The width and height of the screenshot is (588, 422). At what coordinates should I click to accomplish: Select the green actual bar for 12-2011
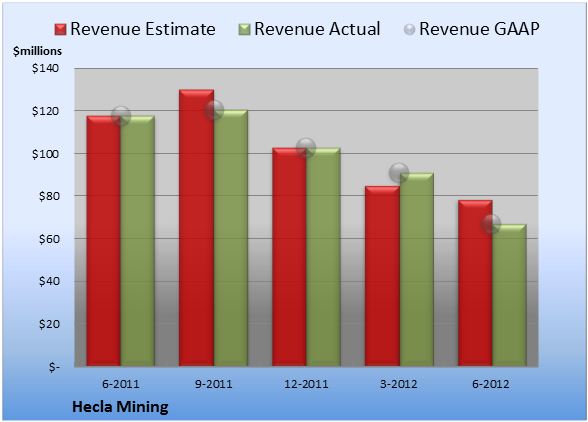tap(323, 257)
